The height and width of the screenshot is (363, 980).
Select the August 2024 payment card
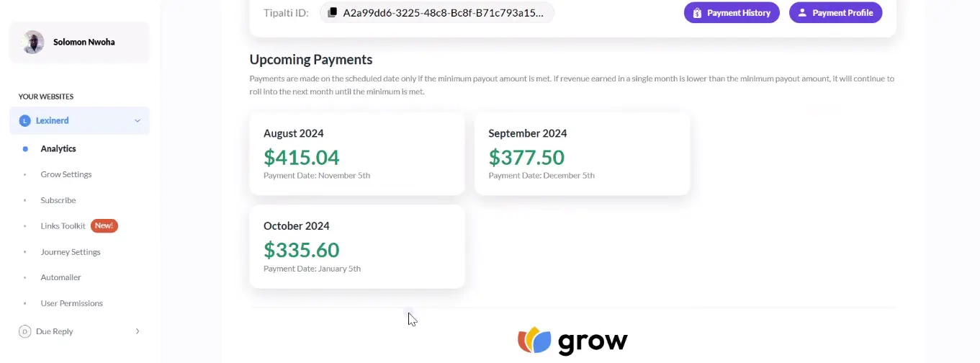point(357,153)
